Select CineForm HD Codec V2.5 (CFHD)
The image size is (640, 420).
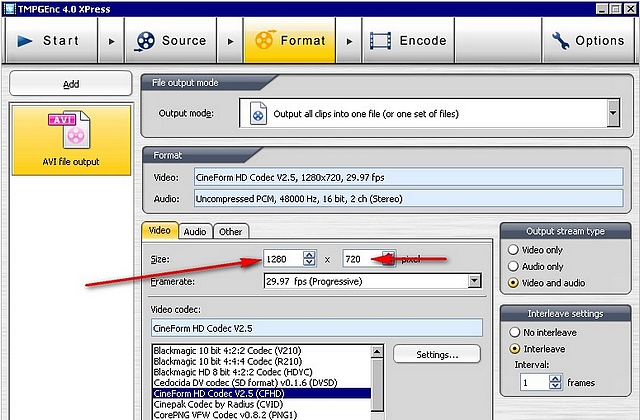point(261,393)
